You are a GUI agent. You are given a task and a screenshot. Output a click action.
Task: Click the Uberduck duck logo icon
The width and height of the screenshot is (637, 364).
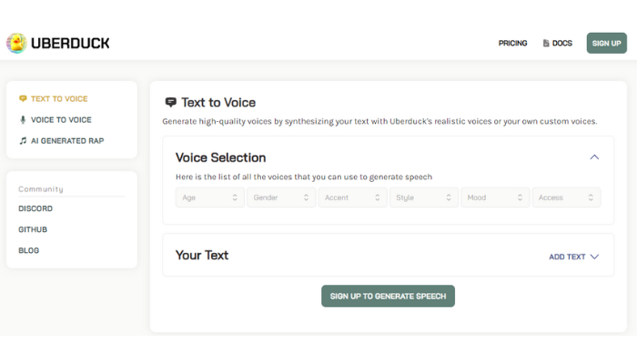coord(16,43)
